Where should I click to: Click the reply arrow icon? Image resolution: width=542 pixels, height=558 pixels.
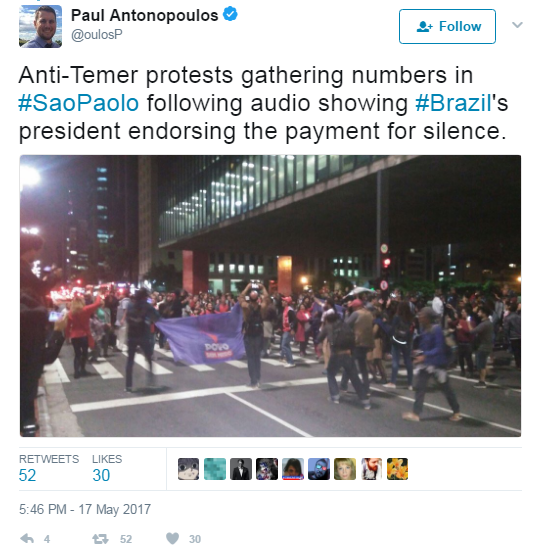pyautogui.click(x=27, y=538)
